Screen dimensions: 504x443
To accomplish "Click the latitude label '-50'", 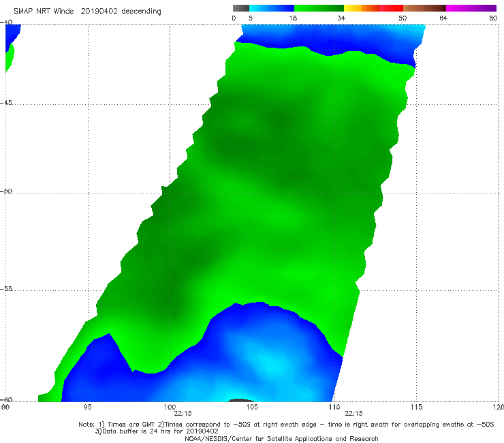I will (6, 191).
